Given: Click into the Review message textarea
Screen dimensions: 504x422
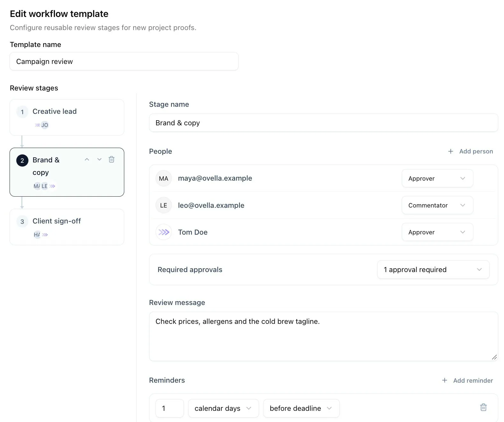Looking at the screenshot, I should click(x=324, y=336).
